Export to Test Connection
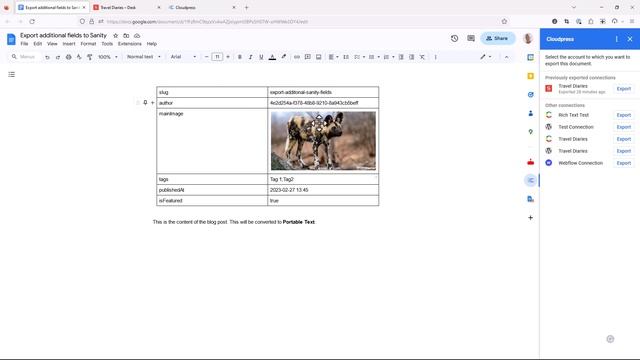Viewport: 640px width, 360px height. pyautogui.click(x=624, y=127)
